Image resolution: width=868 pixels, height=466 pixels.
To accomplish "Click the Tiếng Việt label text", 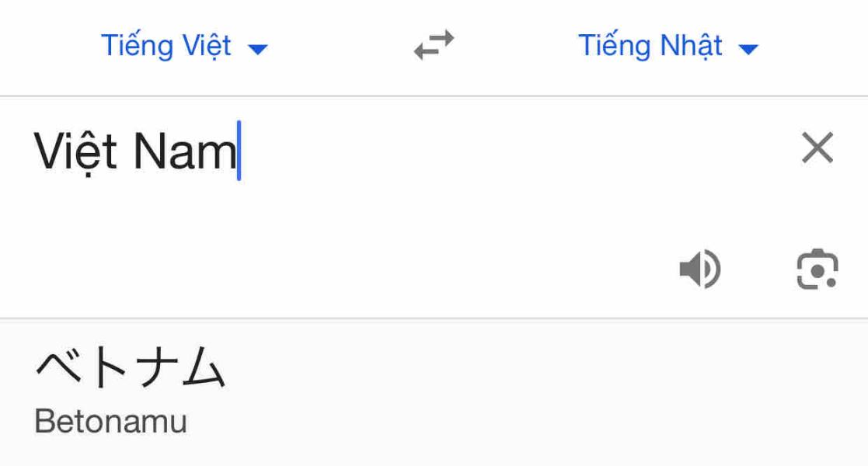I will [166, 46].
